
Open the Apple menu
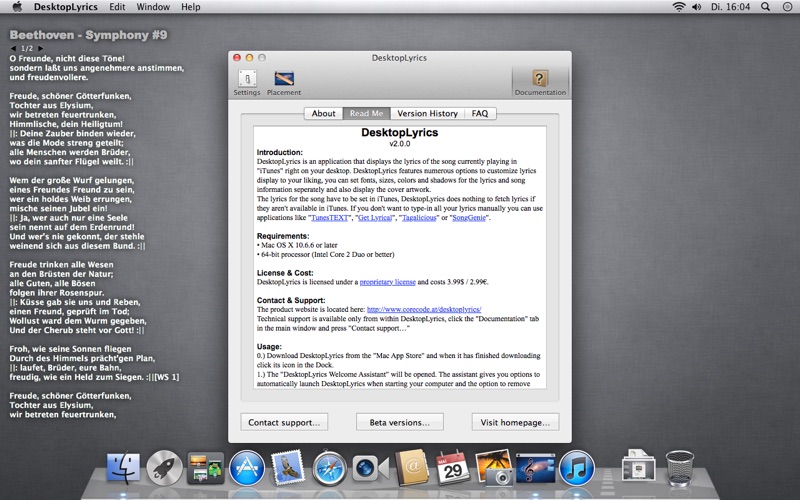click(x=17, y=7)
